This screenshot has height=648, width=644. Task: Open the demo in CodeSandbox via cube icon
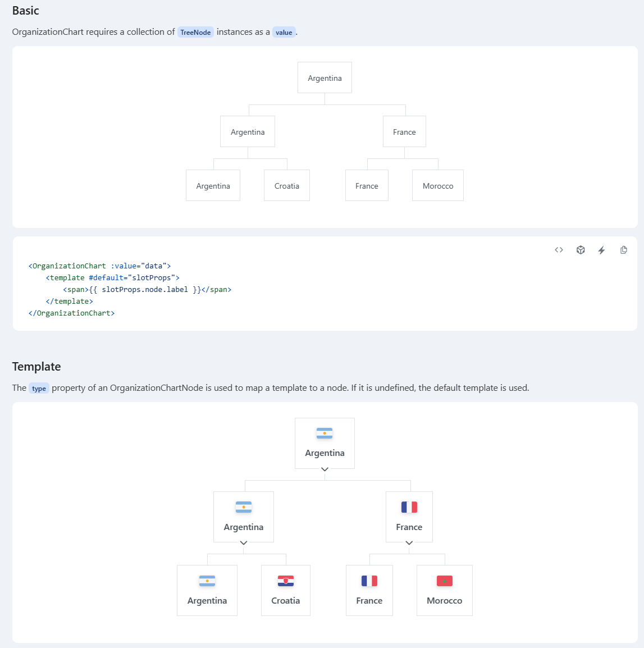580,250
